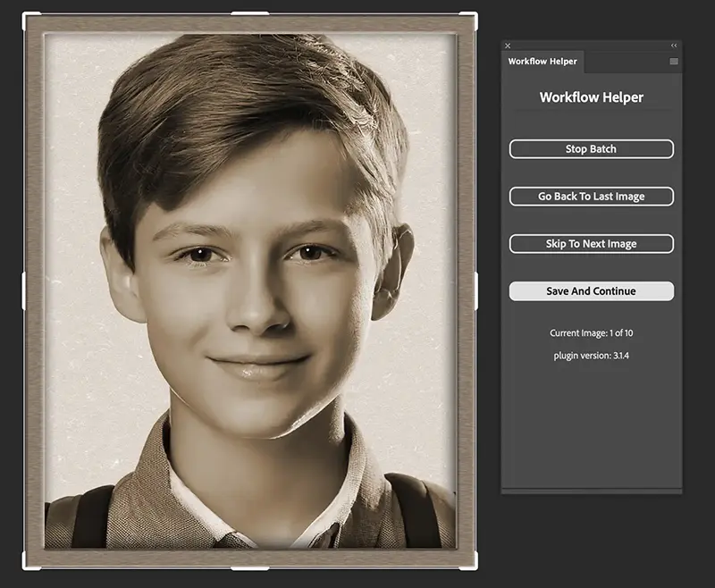Click the top-right corner transform handle
715x588 pixels.
click(x=473, y=17)
